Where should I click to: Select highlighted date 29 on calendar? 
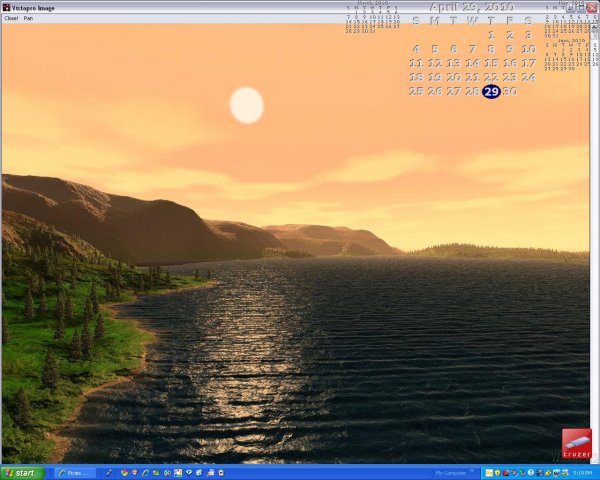pyautogui.click(x=491, y=92)
